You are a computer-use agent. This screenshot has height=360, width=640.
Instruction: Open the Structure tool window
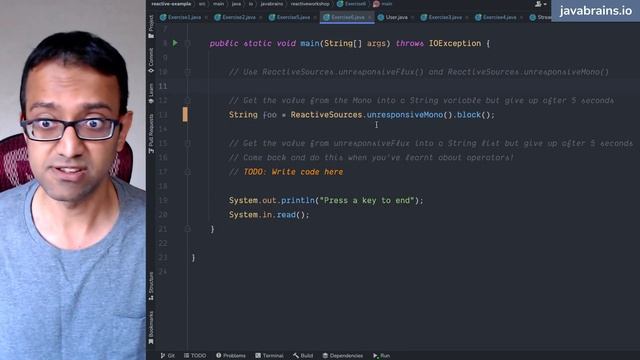click(x=151, y=286)
